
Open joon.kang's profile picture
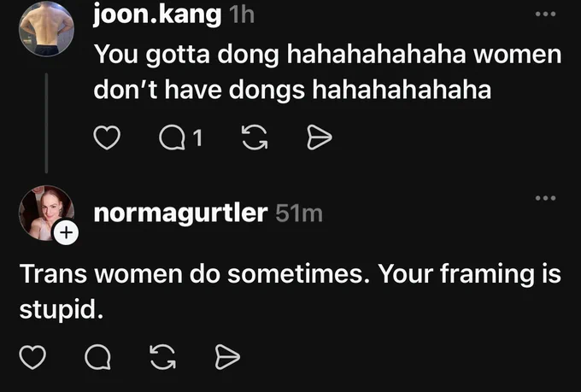coord(45,26)
